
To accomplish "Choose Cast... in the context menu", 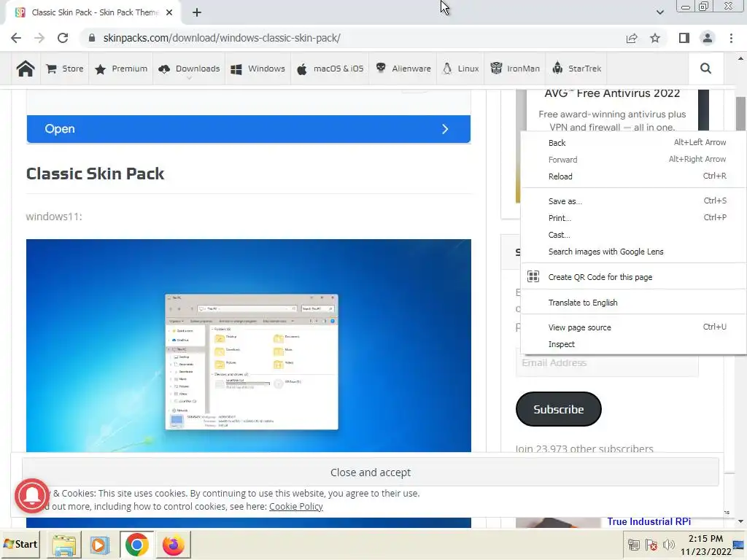I will click(634, 235).
